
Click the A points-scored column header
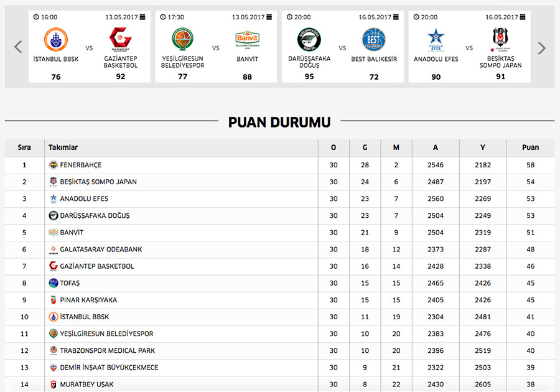(436, 147)
